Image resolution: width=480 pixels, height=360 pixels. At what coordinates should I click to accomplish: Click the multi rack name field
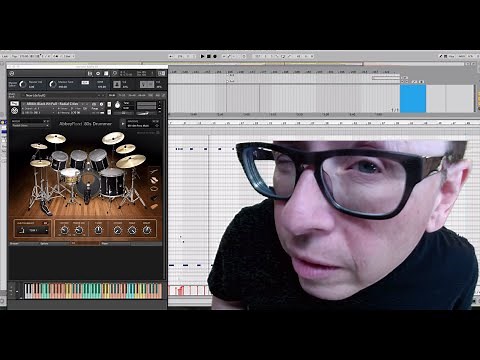pyautogui.click(x=63, y=95)
